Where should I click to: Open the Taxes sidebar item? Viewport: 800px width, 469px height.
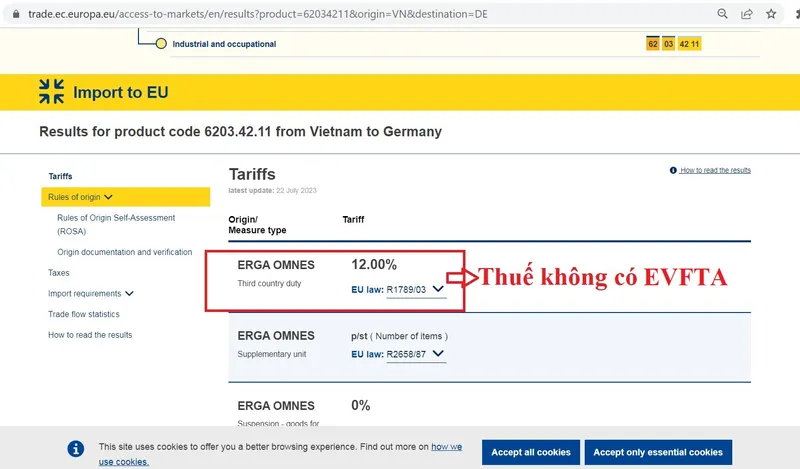59,272
